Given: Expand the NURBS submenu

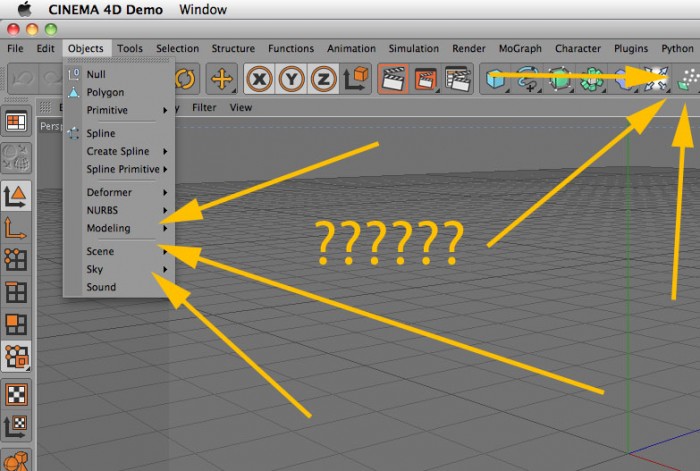Looking at the screenshot, I should [x=119, y=210].
